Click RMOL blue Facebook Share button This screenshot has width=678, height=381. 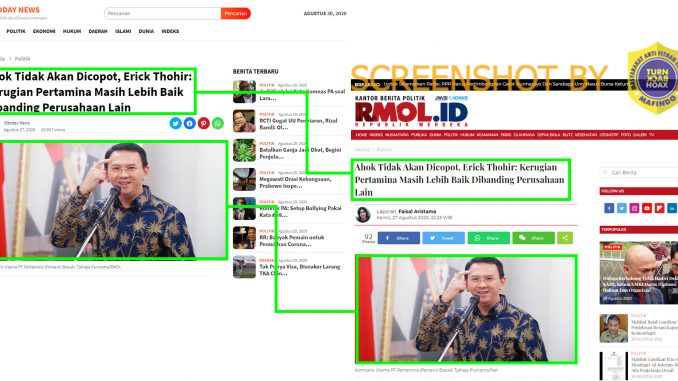(399, 238)
